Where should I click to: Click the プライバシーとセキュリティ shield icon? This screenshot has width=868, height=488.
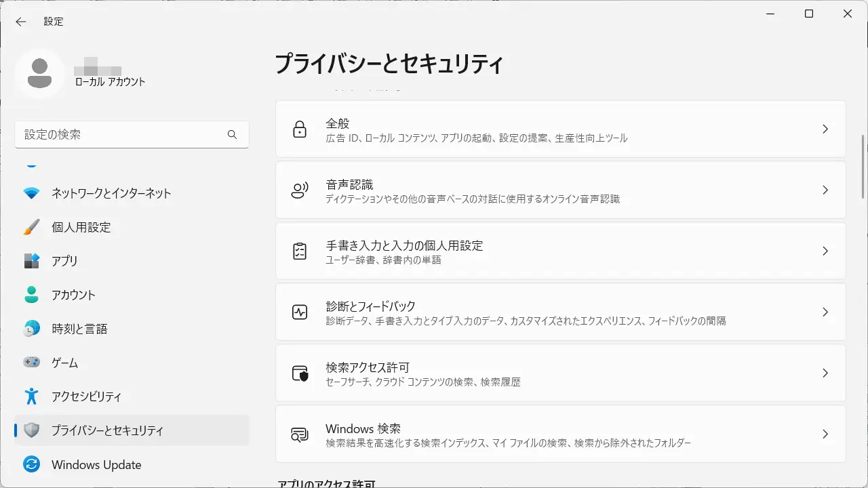[31, 430]
